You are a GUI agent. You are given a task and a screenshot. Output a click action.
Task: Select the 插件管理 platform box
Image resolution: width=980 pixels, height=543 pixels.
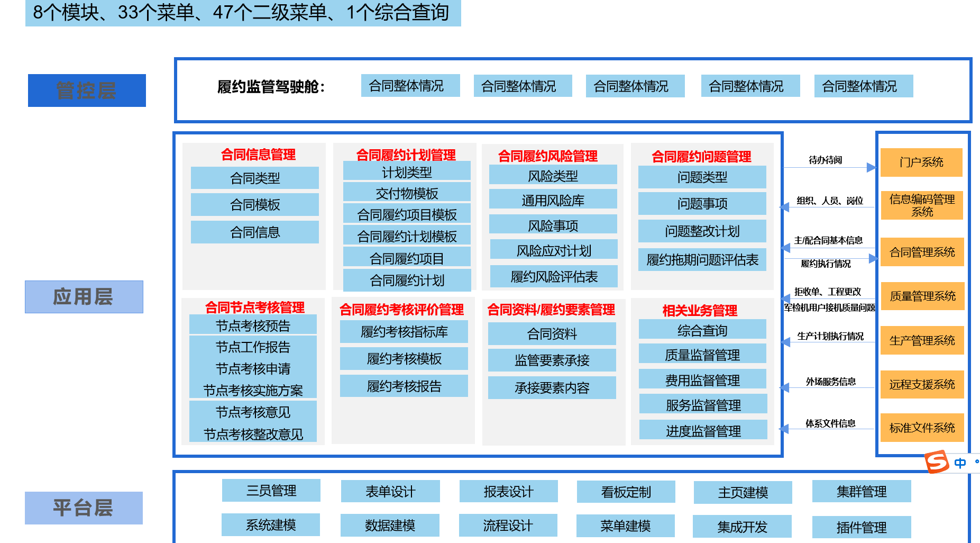pos(862,527)
